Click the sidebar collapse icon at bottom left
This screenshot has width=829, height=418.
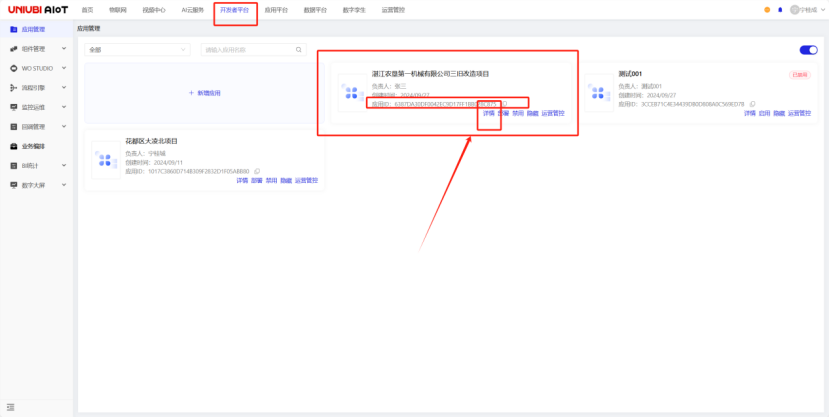coord(11,406)
